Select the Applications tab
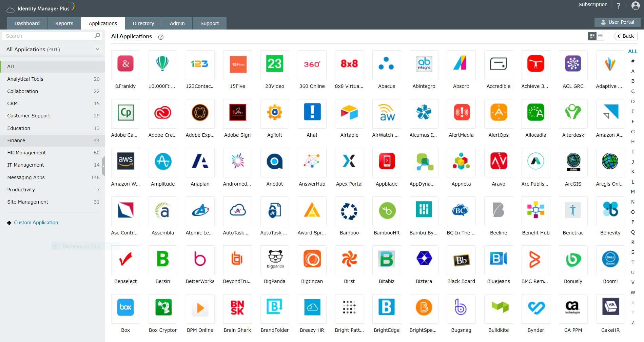Viewport: 644px width, 342px height. 103,23
